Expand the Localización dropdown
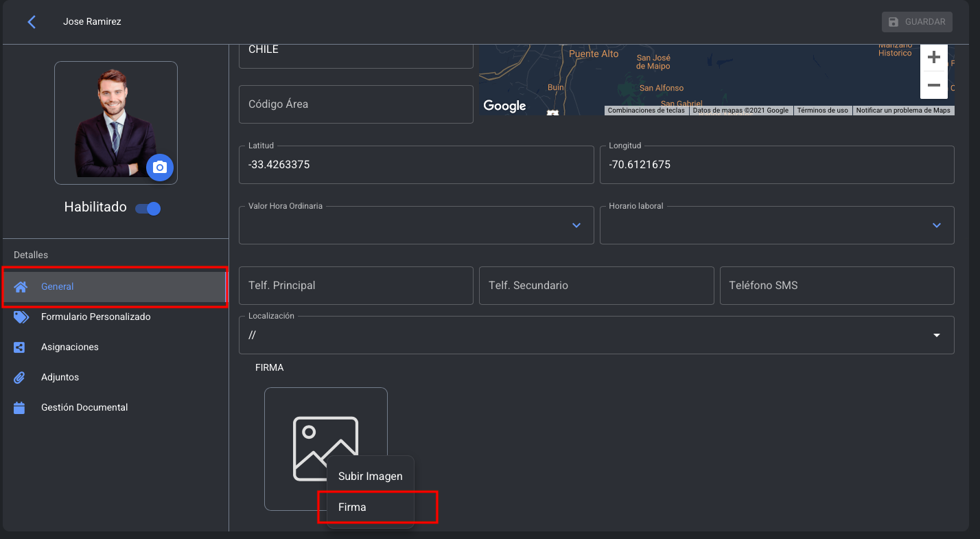 937,335
